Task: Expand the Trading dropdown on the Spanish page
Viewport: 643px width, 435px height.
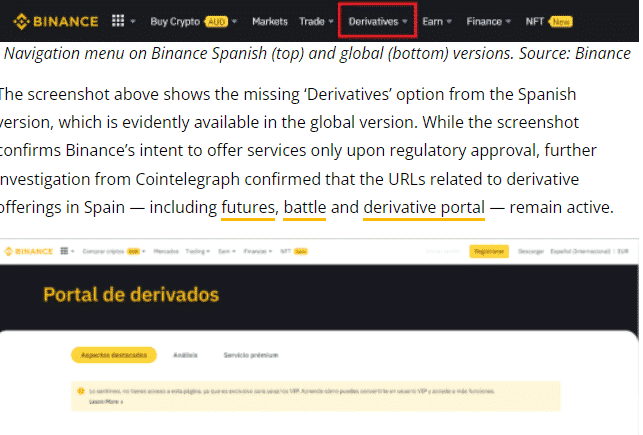Action: pos(198,251)
